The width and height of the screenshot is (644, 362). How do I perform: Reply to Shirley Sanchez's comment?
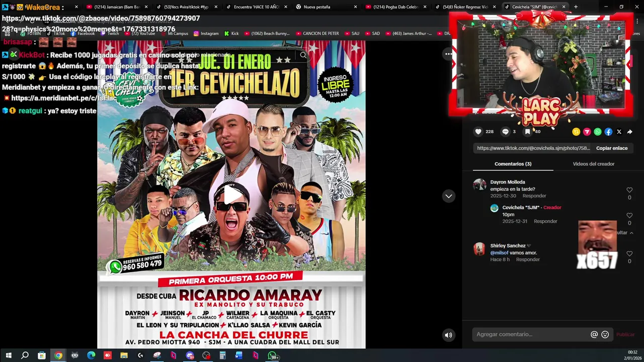click(x=528, y=259)
